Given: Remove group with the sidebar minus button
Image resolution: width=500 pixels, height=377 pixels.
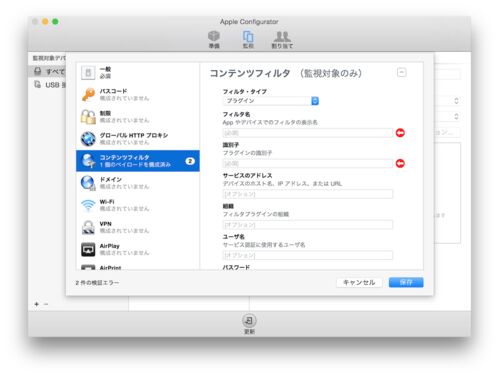Looking at the screenshot, I should tap(46, 304).
